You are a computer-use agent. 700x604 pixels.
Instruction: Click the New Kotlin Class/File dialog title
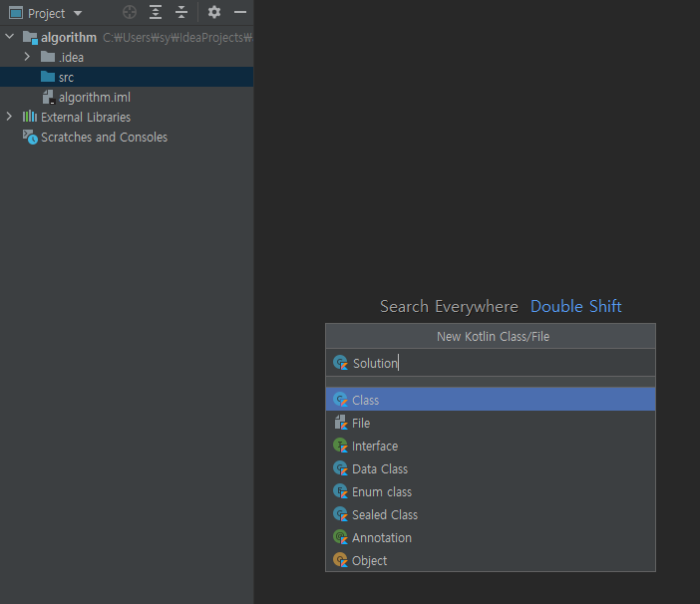click(493, 336)
